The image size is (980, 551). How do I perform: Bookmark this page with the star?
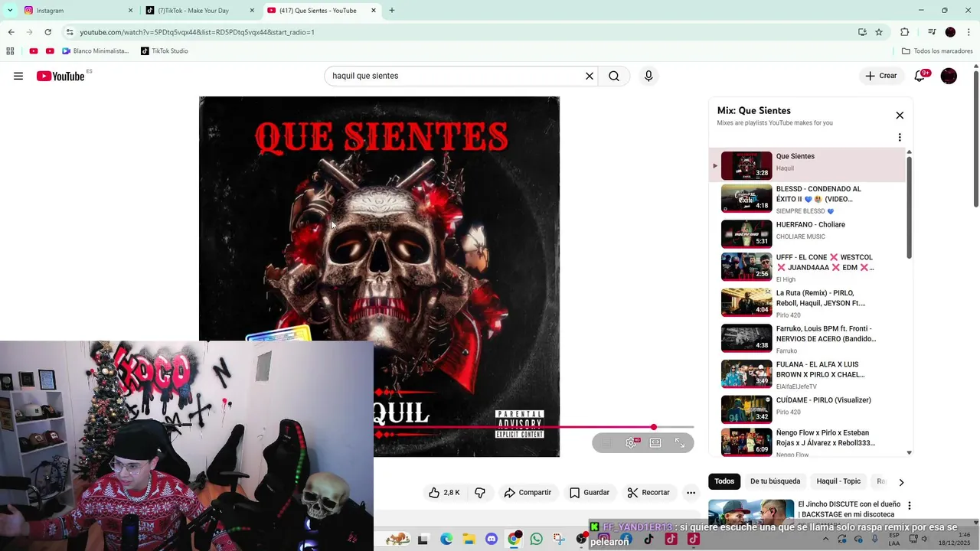(x=879, y=32)
